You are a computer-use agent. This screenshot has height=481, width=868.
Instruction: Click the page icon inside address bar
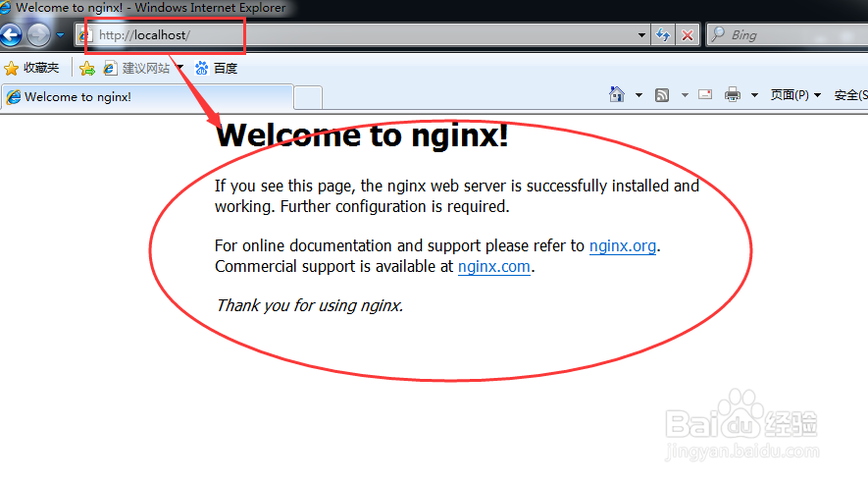pyautogui.click(x=85, y=35)
